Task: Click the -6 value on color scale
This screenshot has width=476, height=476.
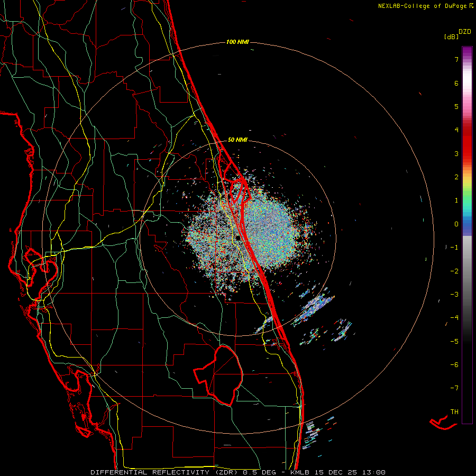Action: click(x=454, y=365)
